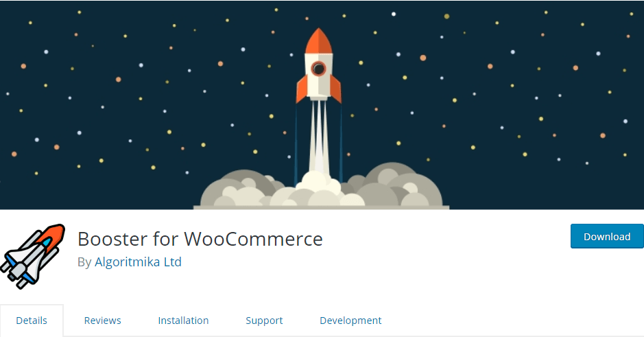644x337 pixels.
Task: Go to the Support tab
Action: pyautogui.click(x=264, y=321)
